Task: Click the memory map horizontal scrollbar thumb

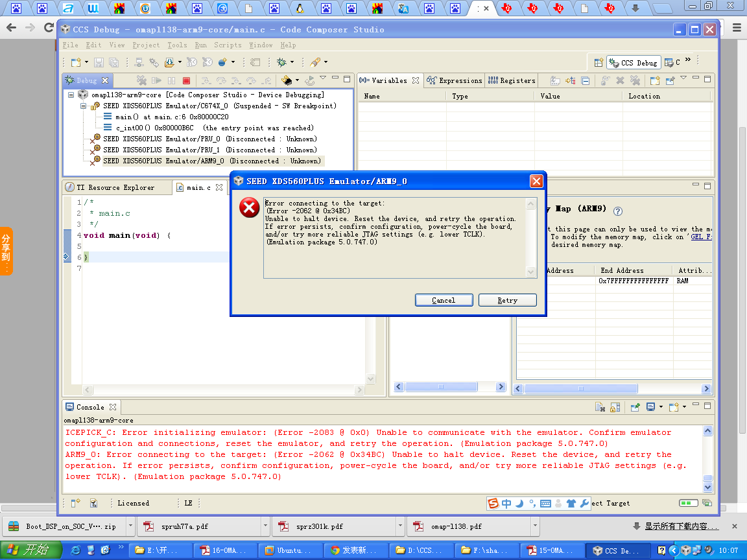Action: click(581, 389)
